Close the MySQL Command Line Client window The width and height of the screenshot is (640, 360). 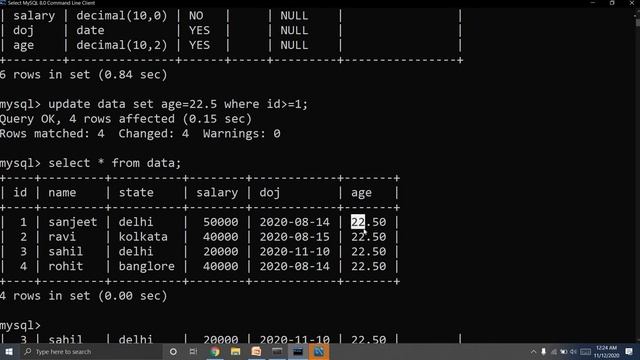click(631, 3)
